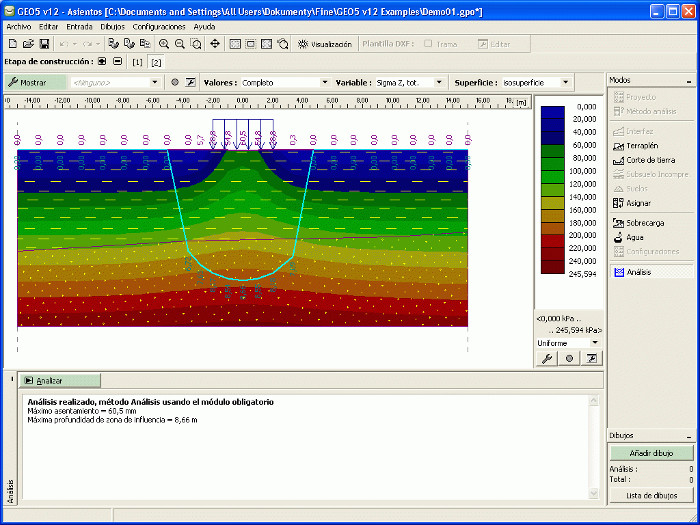Add a construction stage with plus icon
Screen dimensions: 700x525
[x=103, y=62]
